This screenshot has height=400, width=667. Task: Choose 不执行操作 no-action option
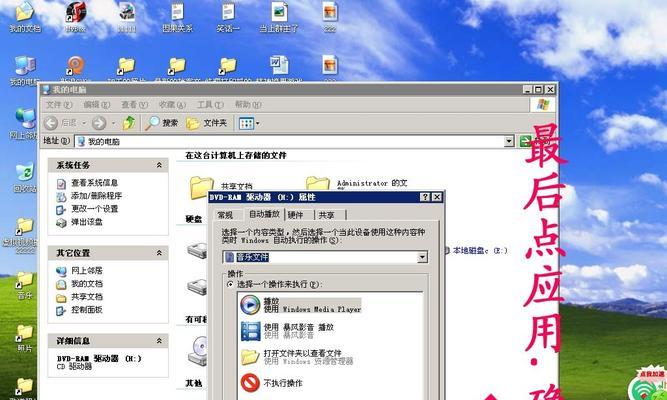tap(272, 383)
